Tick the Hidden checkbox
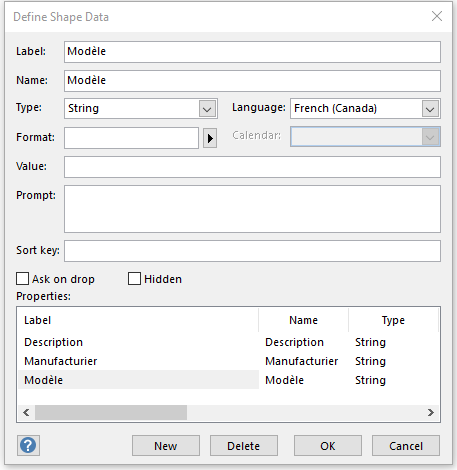The width and height of the screenshot is (457, 470). click(134, 279)
